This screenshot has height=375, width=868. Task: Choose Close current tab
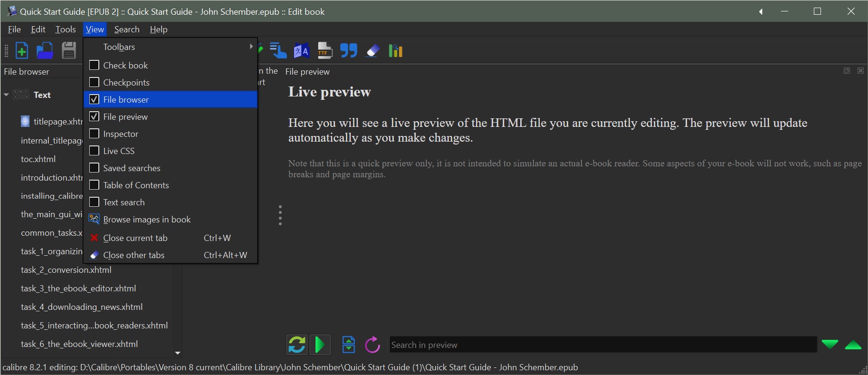[171, 238]
